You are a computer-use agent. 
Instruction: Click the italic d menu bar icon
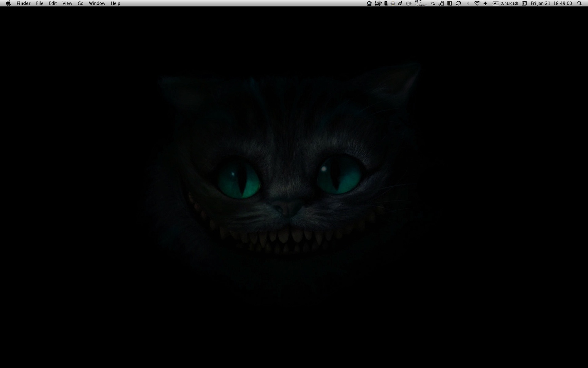400,3
